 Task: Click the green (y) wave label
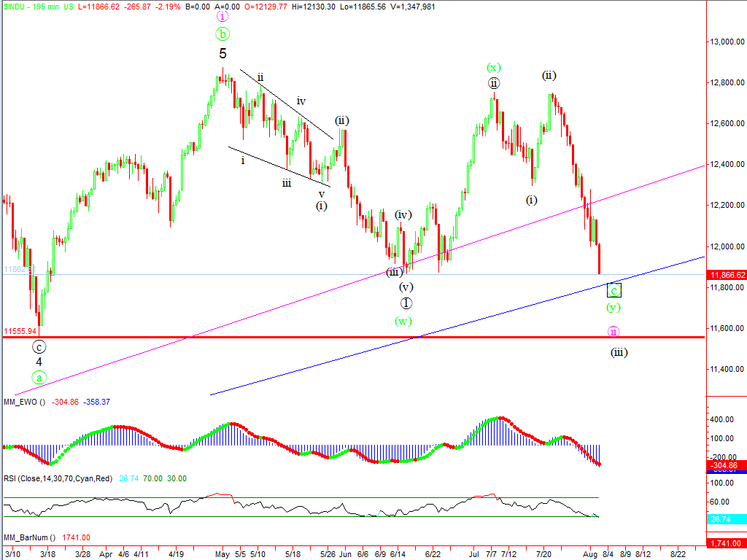[x=614, y=308]
